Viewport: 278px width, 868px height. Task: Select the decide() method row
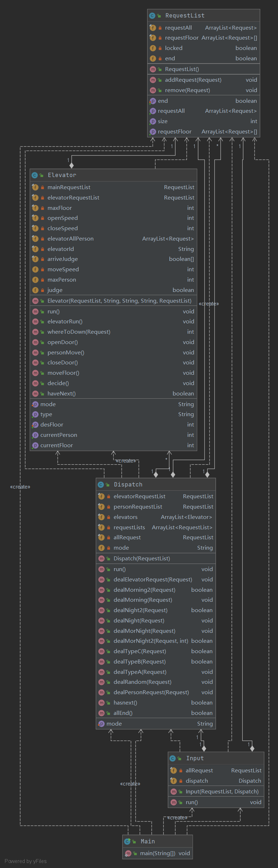(114, 383)
